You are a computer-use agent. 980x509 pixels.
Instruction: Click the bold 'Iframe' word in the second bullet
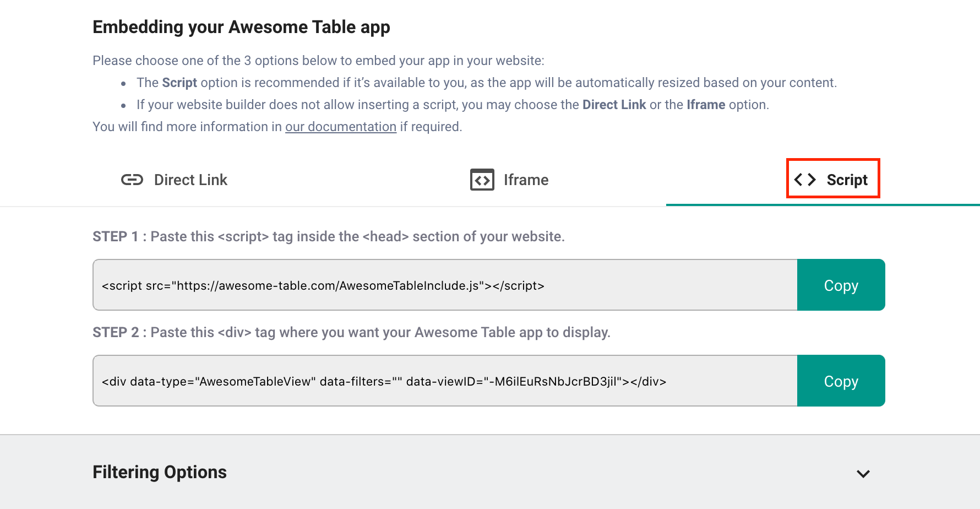coord(706,105)
